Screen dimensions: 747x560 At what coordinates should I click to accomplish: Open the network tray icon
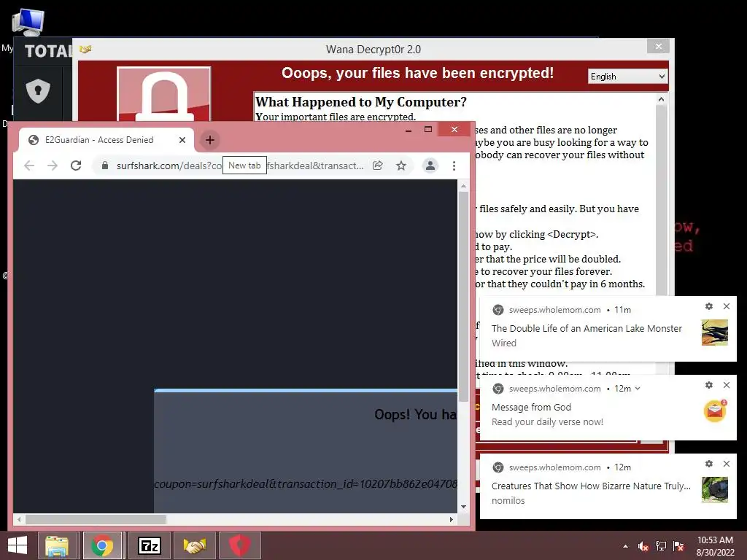[x=661, y=546]
